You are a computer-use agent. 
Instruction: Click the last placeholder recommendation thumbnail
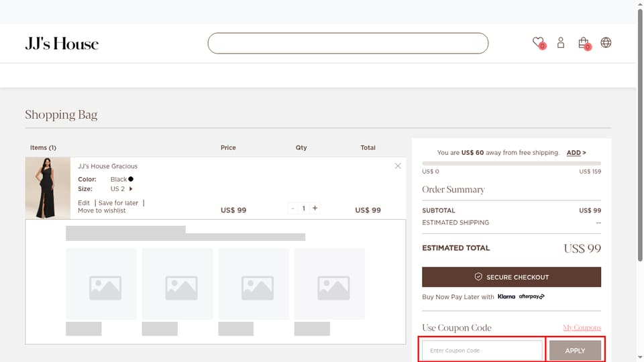(329, 284)
